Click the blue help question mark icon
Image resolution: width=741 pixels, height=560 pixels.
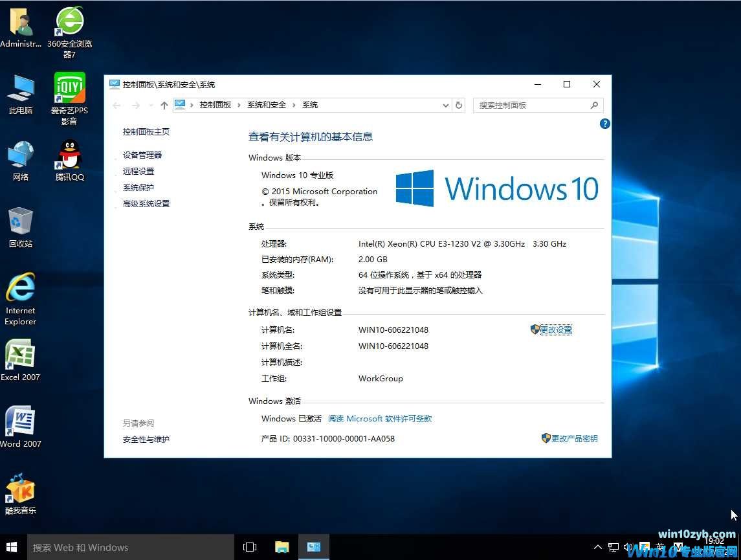(605, 124)
